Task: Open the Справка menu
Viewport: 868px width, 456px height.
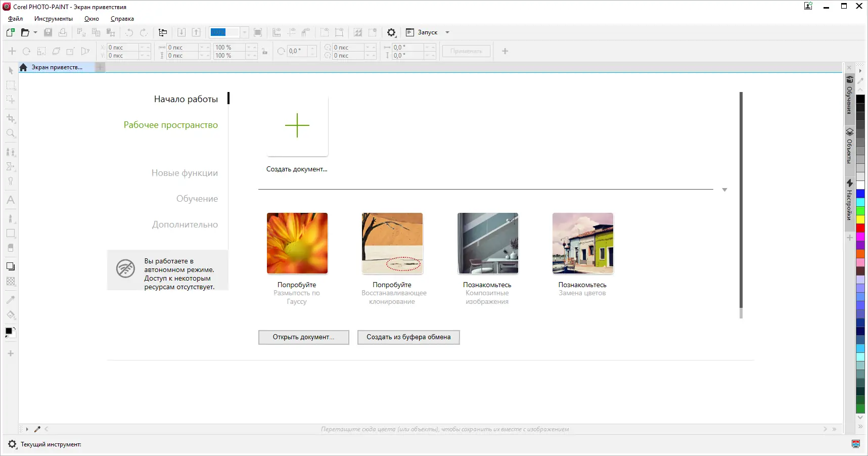Action: click(122, 19)
